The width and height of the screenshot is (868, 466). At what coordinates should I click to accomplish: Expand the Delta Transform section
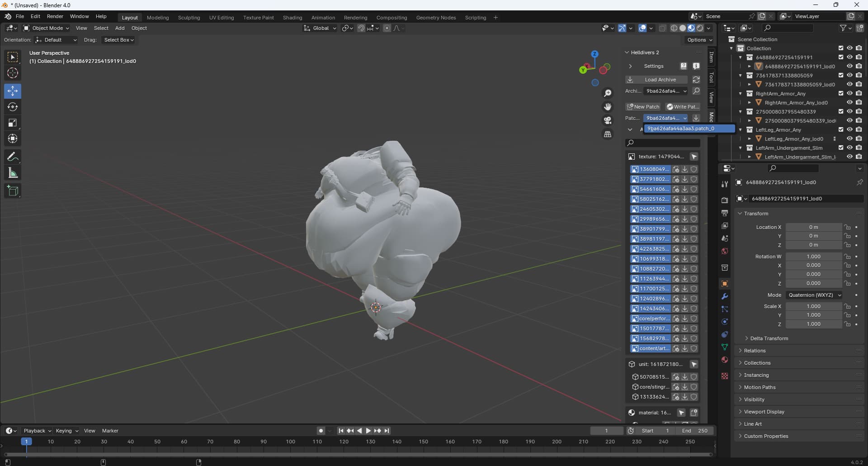pyautogui.click(x=769, y=338)
